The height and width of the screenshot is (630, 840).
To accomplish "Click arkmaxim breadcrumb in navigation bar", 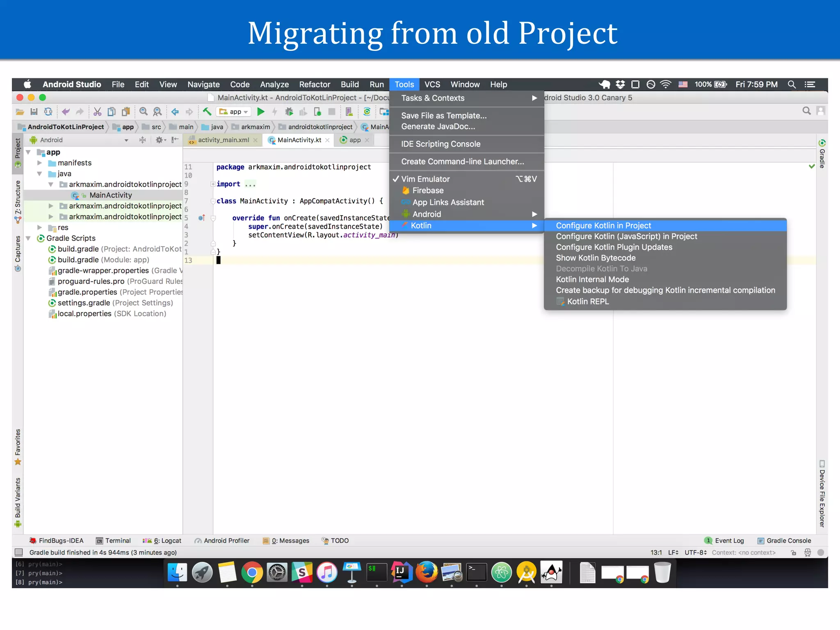I will pos(251,127).
